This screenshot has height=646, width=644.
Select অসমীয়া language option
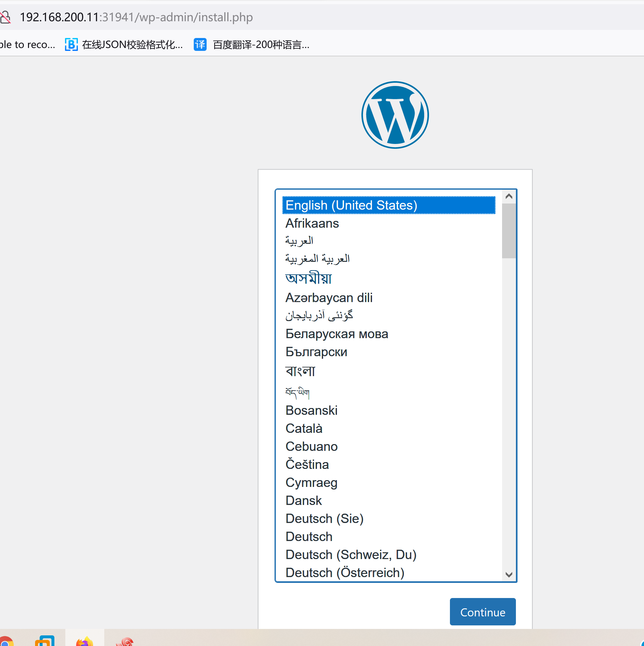tap(389, 278)
